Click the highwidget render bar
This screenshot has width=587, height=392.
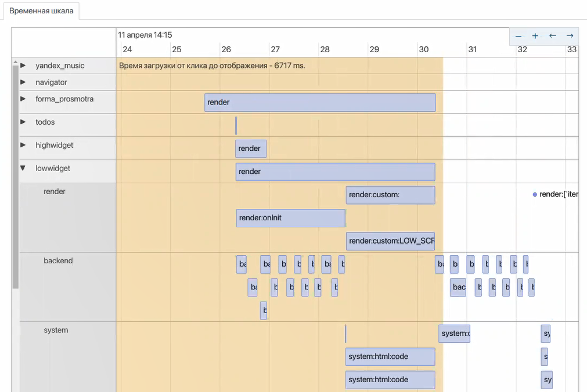coord(251,148)
